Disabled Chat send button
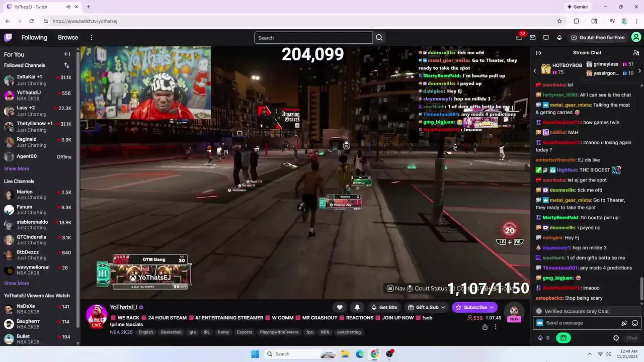The height and width of the screenshot is (362, 644). click(632, 338)
